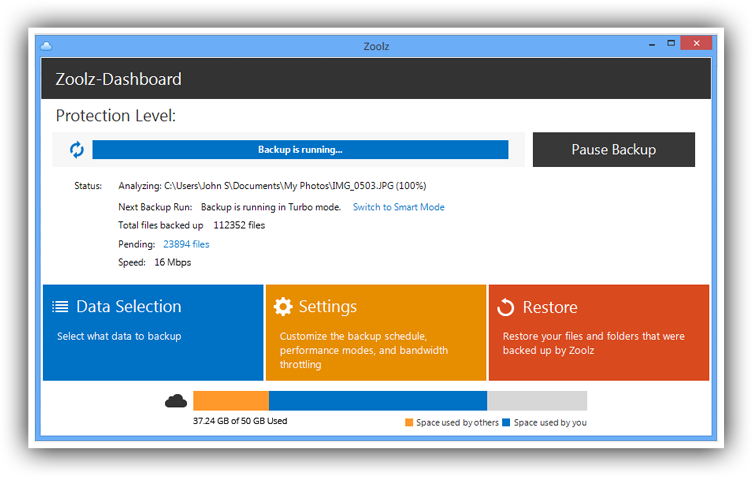Click the Analyzing file path status text
752x477 pixels.
[272, 186]
